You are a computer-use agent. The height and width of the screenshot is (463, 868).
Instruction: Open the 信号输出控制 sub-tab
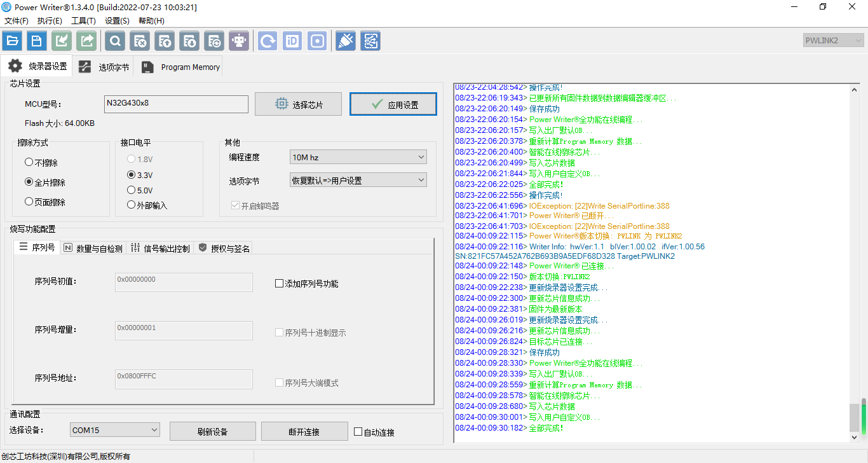point(160,248)
